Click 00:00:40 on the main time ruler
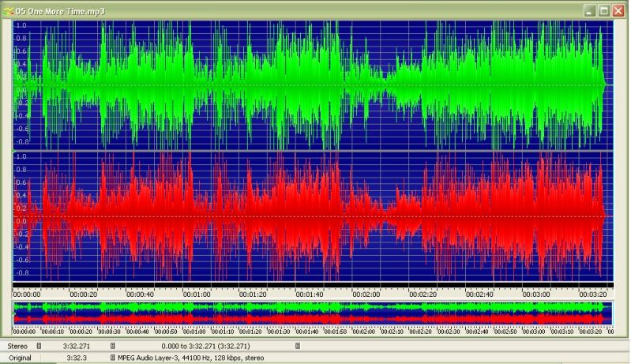631x364 pixels. tap(140, 295)
